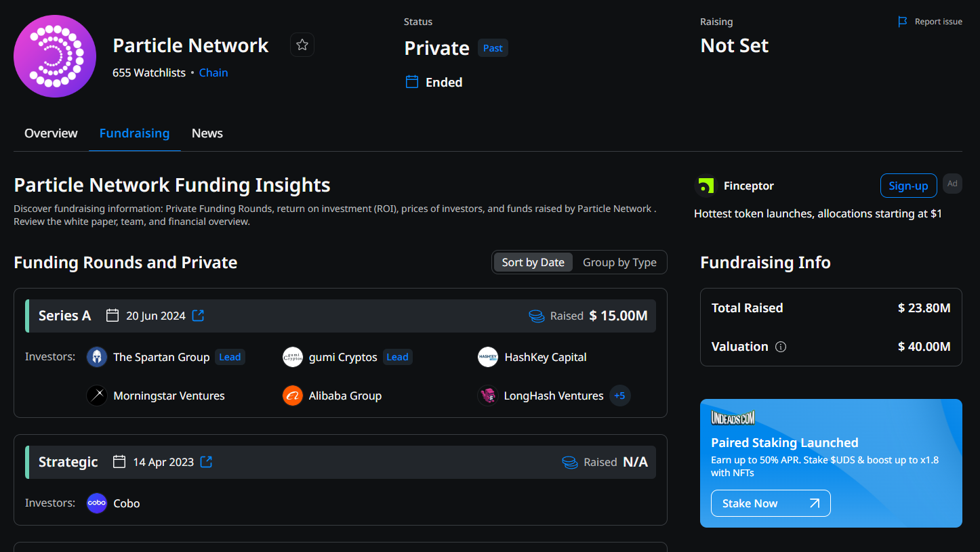Click the $ 15.00M raised amount
Image resolution: width=980 pixels, height=552 pixels.
tap(618, 316)
